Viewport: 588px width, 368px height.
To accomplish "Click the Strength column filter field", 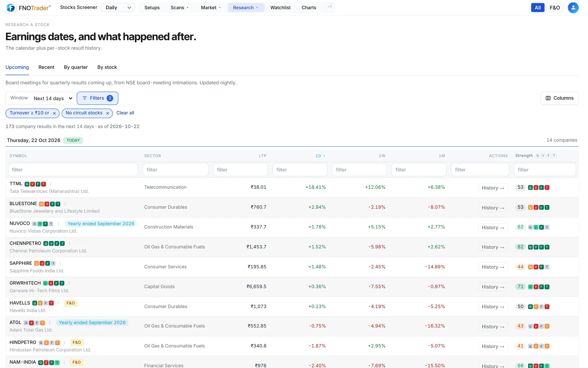I will click(545, 170).
